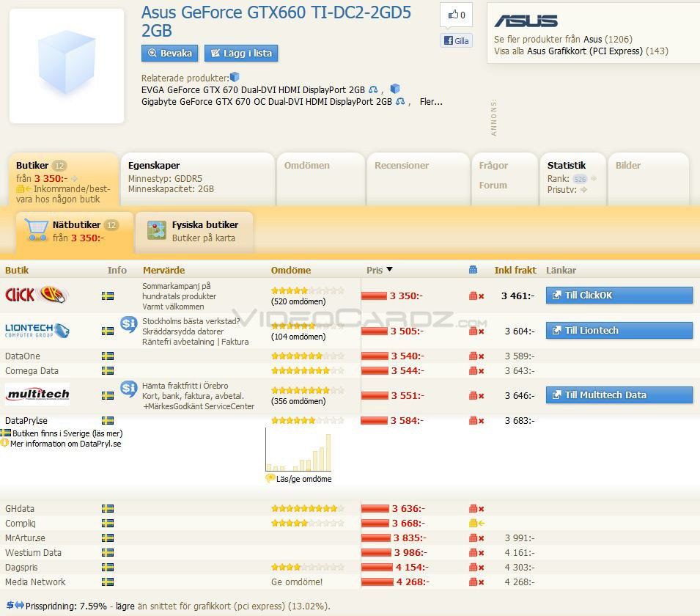Open the Dagspris store link
Image resolution: width=700 pixels, height=616 pixels.
(x=21, y=568)
